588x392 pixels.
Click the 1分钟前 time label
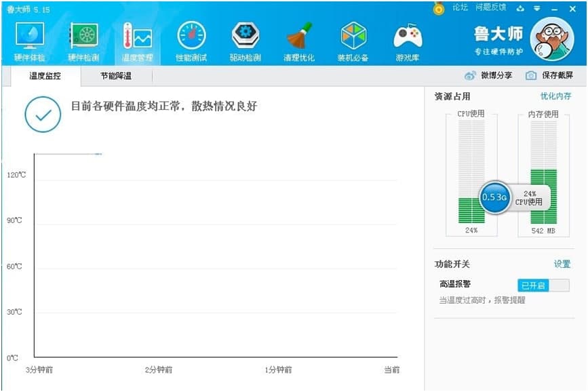coord(278,370)
